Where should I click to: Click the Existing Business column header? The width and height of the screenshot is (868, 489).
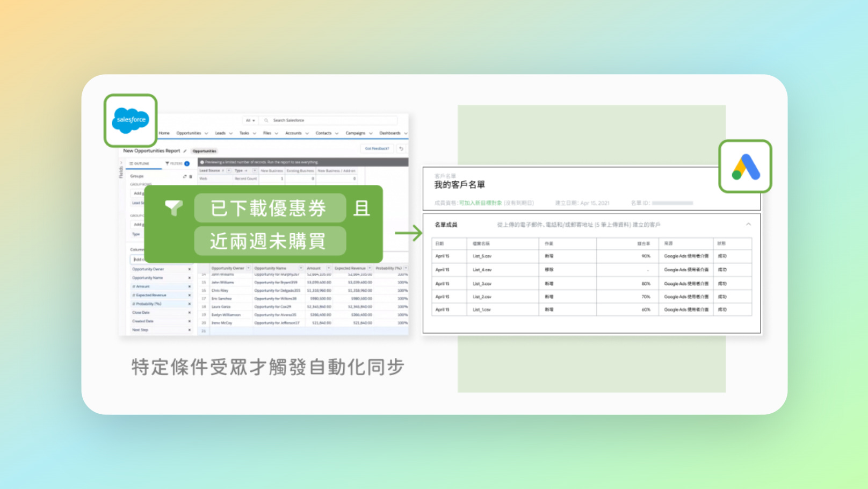pyautogui.click(x=300, y=170)
